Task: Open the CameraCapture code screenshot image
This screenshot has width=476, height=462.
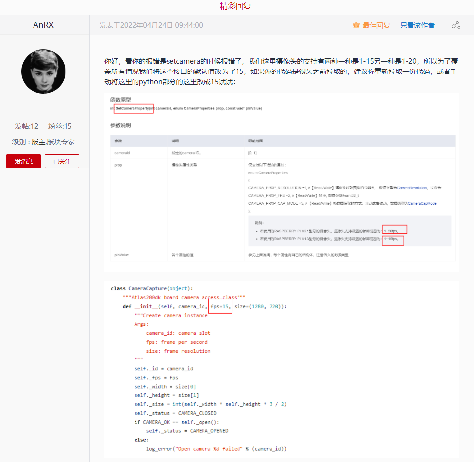Action: click(281, 369)
